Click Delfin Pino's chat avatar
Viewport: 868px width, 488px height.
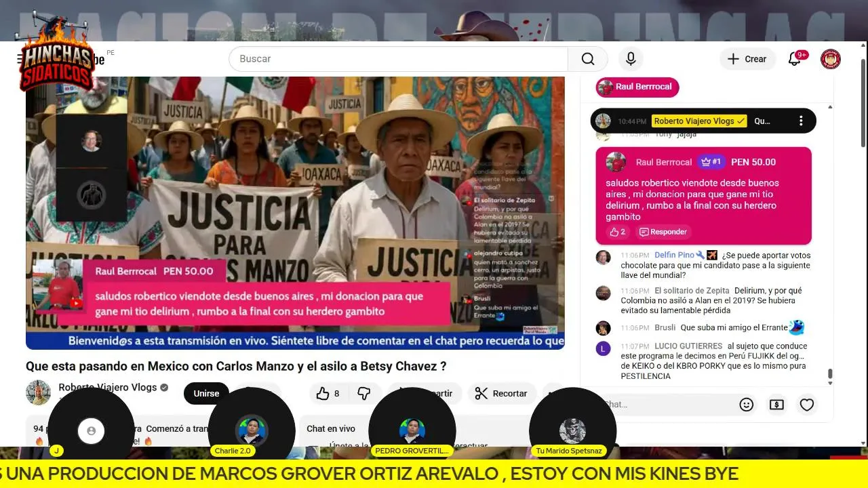(x=603, y=258)
